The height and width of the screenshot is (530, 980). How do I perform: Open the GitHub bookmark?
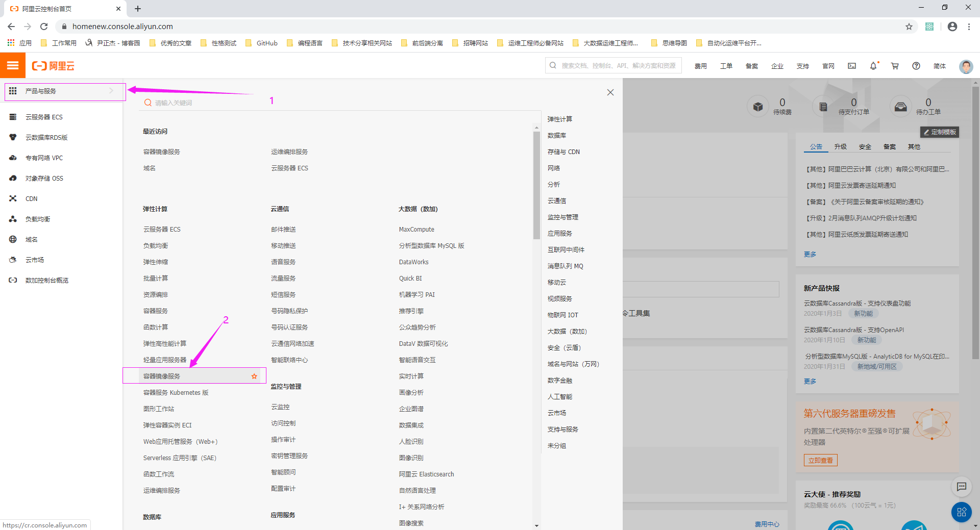[x=261, y=43]
